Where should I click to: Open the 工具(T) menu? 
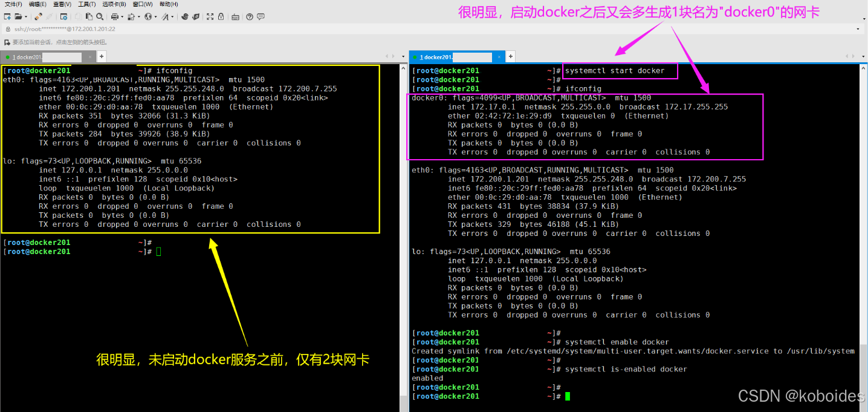click(x=87, y=4)
